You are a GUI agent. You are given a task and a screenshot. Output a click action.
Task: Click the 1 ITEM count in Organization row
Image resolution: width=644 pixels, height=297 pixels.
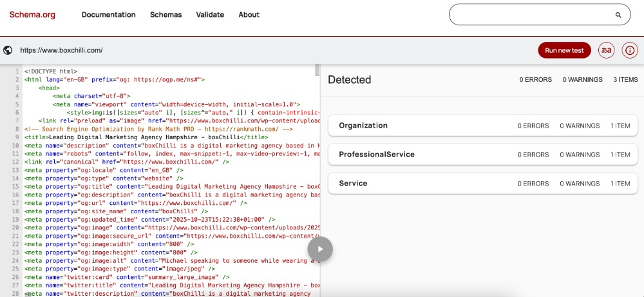[x=620, y=126]
